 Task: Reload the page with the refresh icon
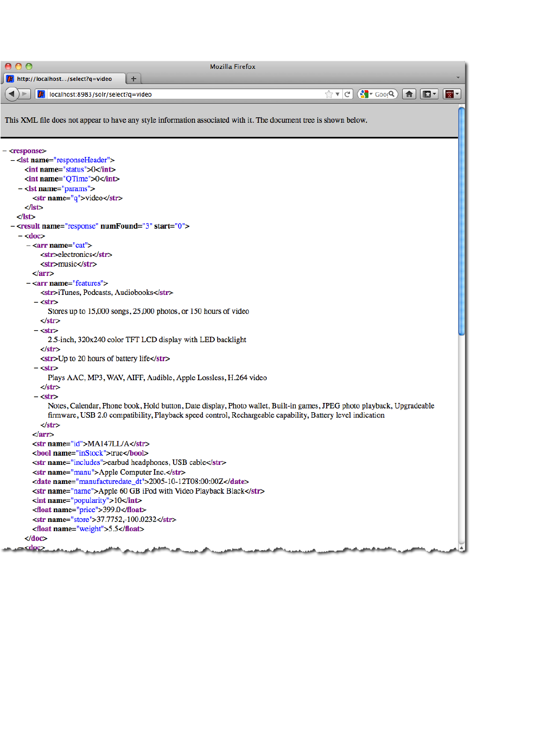point(347,94)
